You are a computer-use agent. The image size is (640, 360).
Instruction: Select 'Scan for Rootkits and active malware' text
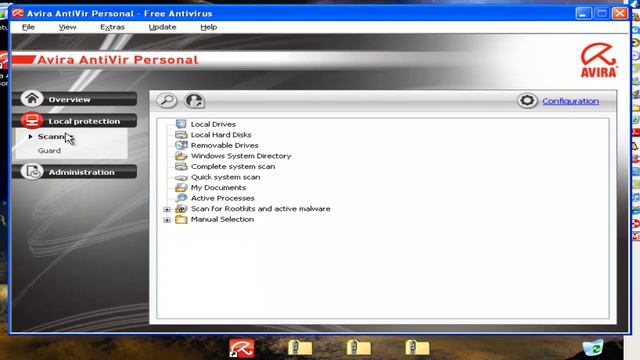(x=260, y=209)
